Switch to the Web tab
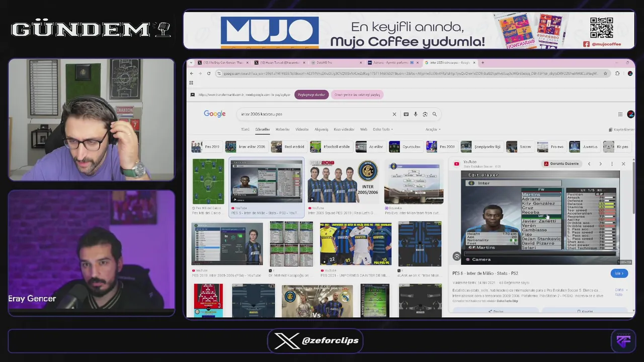Screen dimensions: 644x362 tap(363, 129)
